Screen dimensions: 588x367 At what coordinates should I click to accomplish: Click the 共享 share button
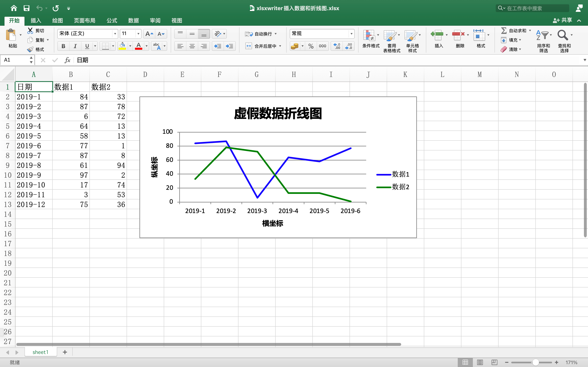click(x=562, y=20)
